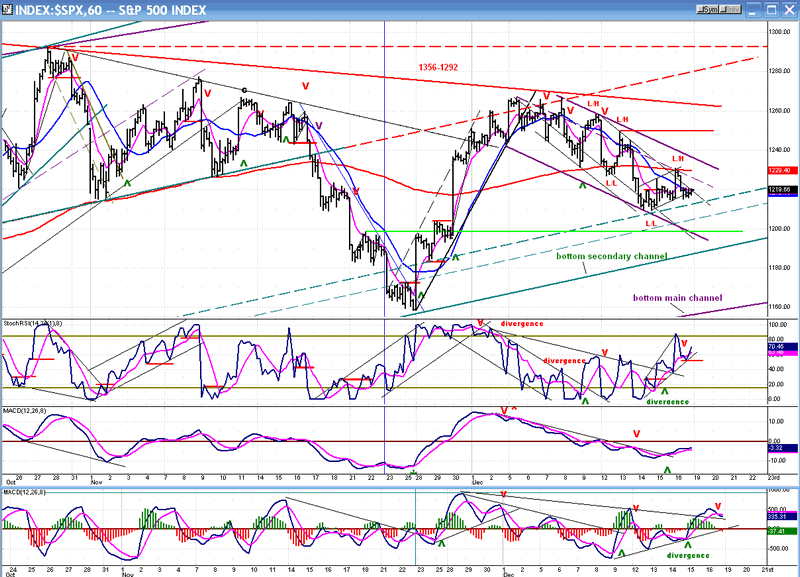Click the 3.32 MACD value tag
The height and width of the screenshot is (577, 800).
click(780, 449)
